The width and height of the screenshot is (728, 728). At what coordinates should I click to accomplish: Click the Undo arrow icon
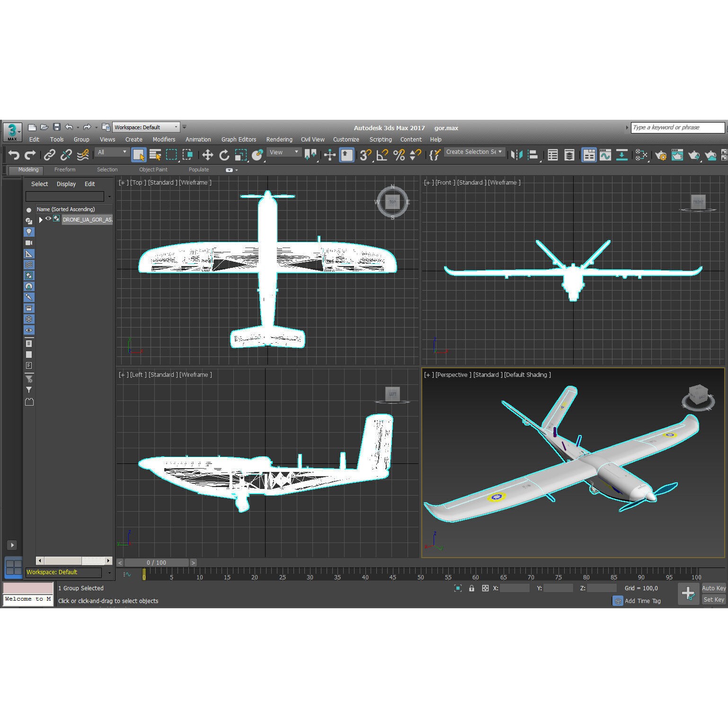point(14,155)
